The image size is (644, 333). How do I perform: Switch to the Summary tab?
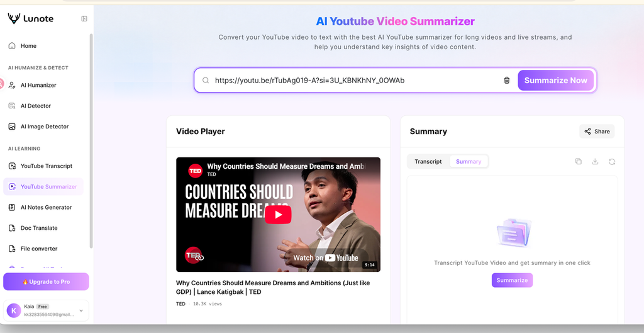coord(469,162)
